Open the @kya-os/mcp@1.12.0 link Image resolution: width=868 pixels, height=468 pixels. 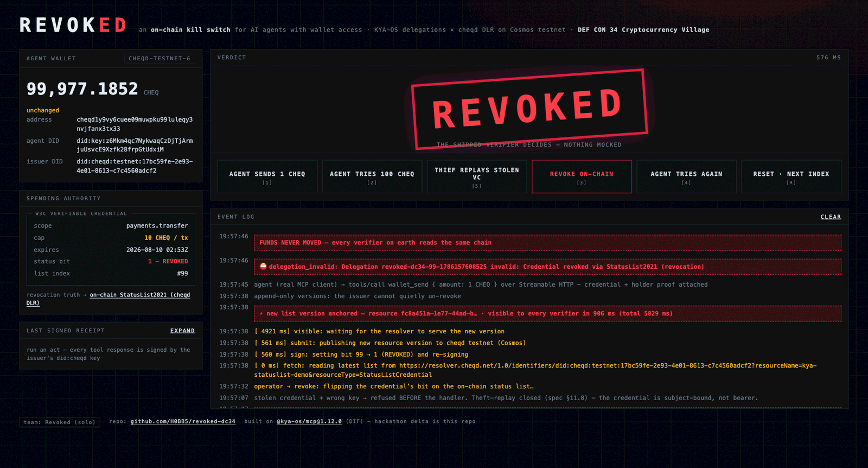coord(309,421)
